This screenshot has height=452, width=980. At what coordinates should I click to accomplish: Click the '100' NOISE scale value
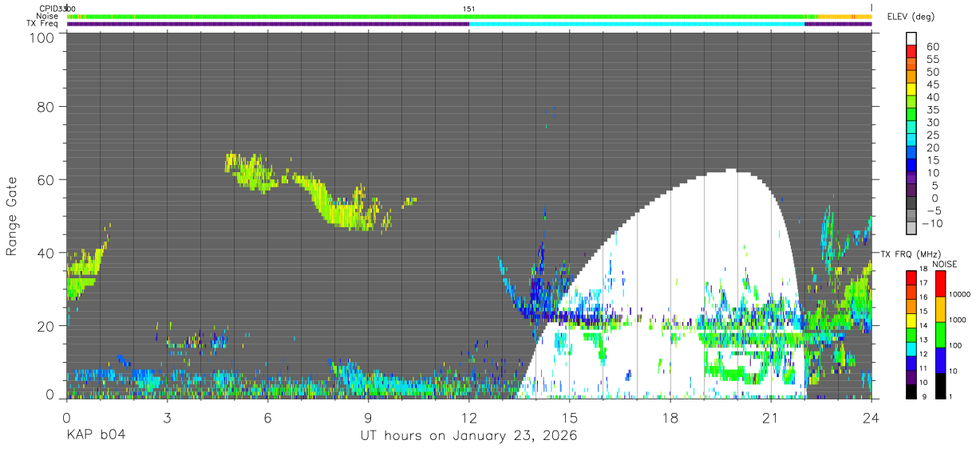[955, 345]
